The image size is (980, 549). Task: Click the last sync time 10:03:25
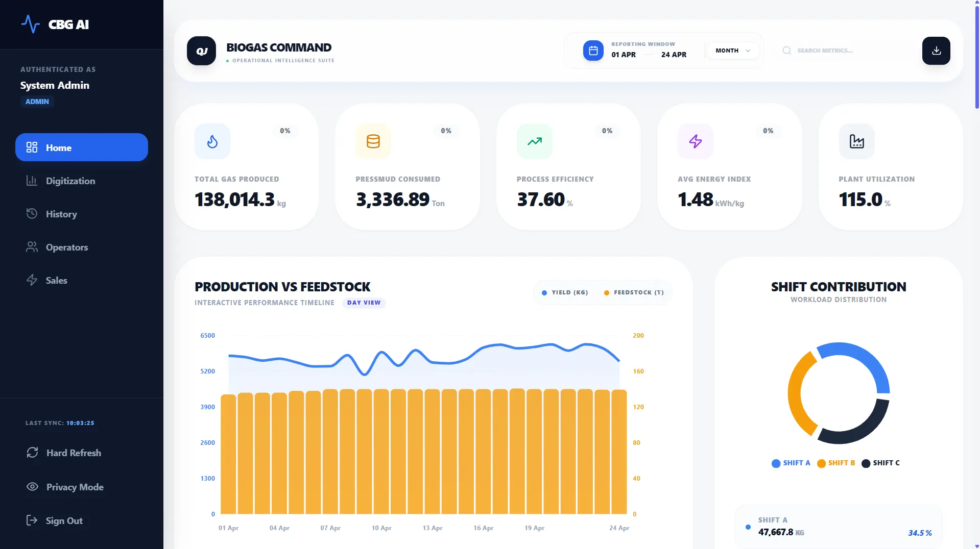point(80,423)
